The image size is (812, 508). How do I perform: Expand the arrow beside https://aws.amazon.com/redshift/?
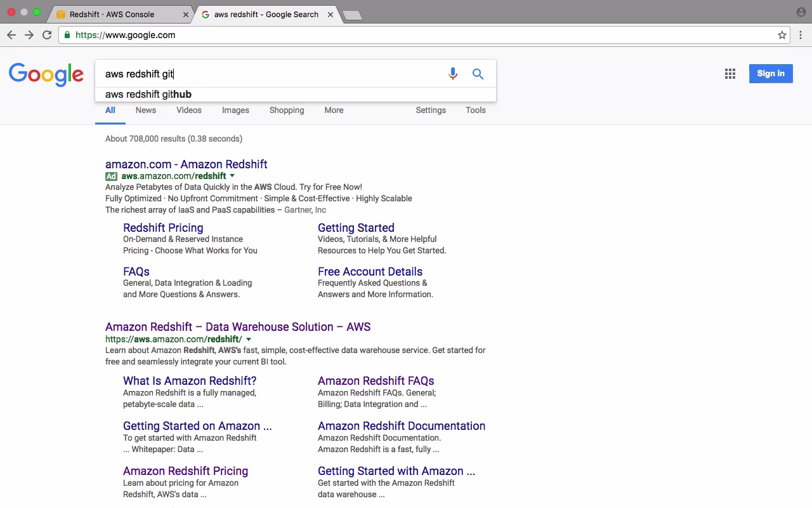pos(248,339)
